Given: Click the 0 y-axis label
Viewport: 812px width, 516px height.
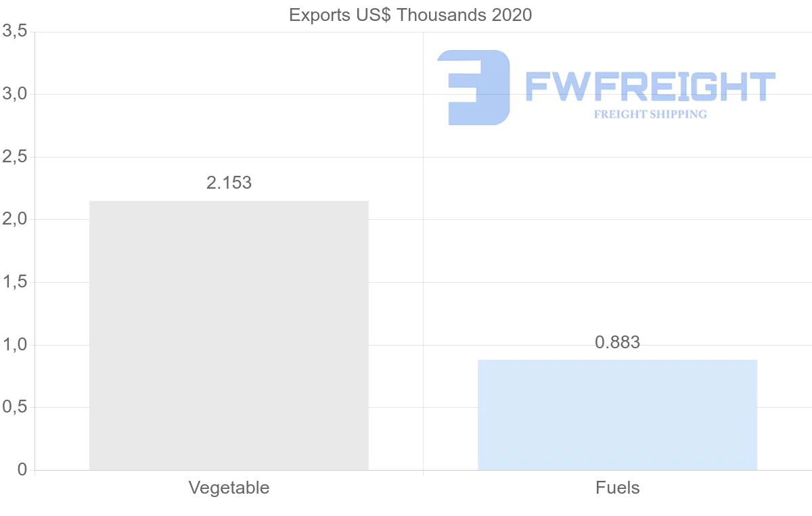Looking at the screenshot, I should point(21,470).
